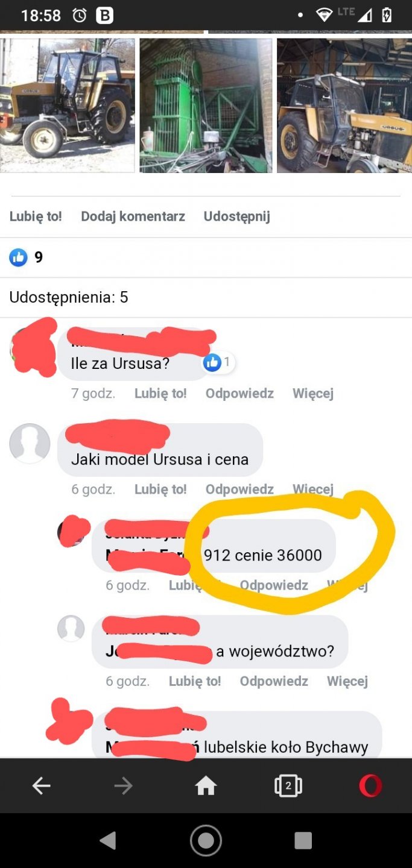Open 'Udostępnienia: 5' shares list

(69, 297)
